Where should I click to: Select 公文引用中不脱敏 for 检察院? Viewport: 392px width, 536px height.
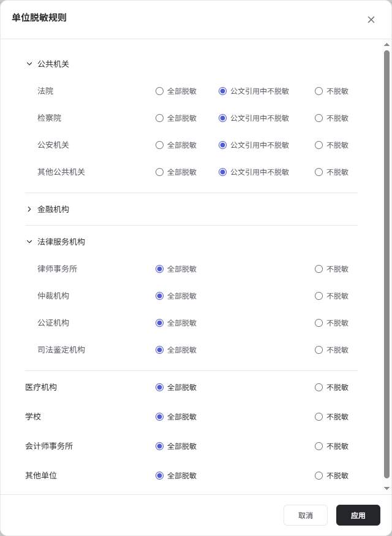[x=222, y=118]
